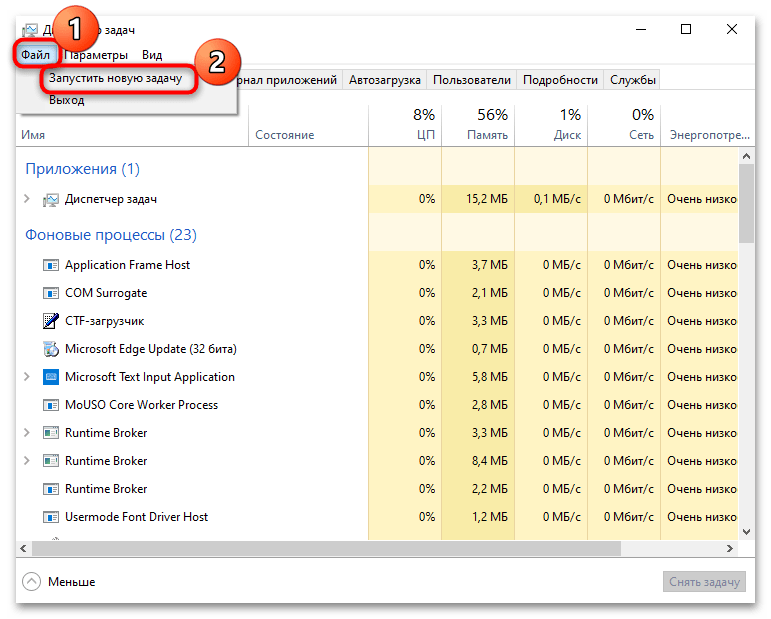This screenshot has width=771, height=619.
Task: Click the horizontal scrollbar thumb
Action: click(326, 548)
